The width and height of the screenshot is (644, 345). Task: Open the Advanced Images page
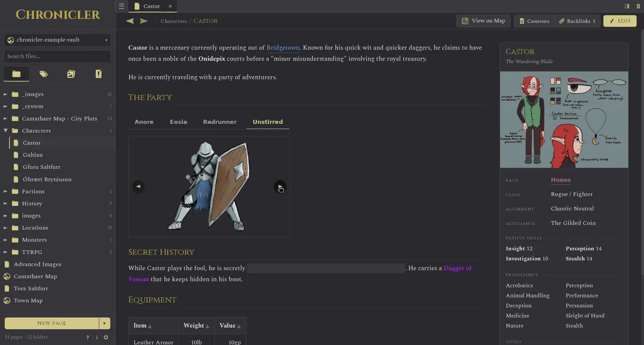pos(57,264)
